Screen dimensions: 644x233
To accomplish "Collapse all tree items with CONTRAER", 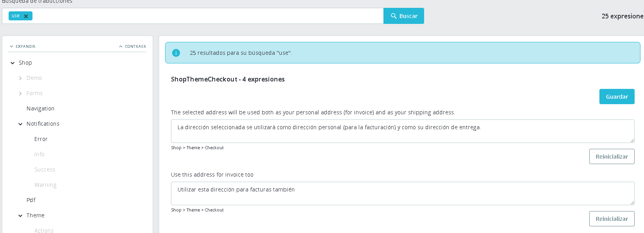I will (133, 46).
